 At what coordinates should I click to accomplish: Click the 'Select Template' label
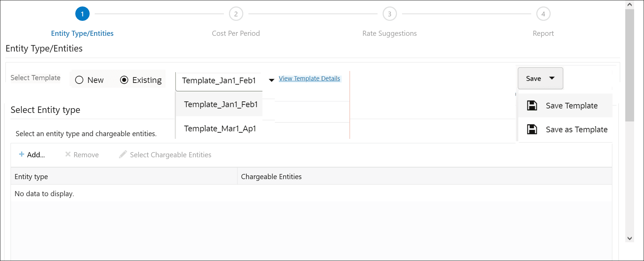tap(35, 78)
